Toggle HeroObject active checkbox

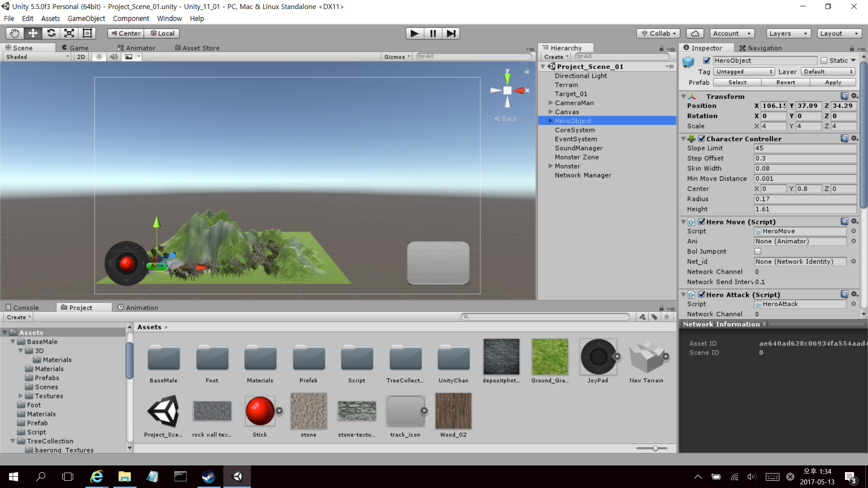click(706, 61)
